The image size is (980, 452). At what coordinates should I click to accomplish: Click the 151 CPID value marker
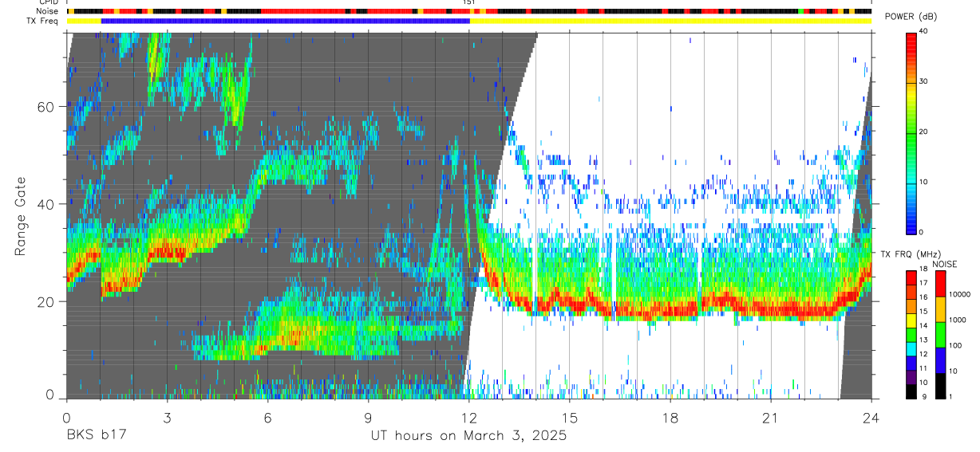[469, 3]
